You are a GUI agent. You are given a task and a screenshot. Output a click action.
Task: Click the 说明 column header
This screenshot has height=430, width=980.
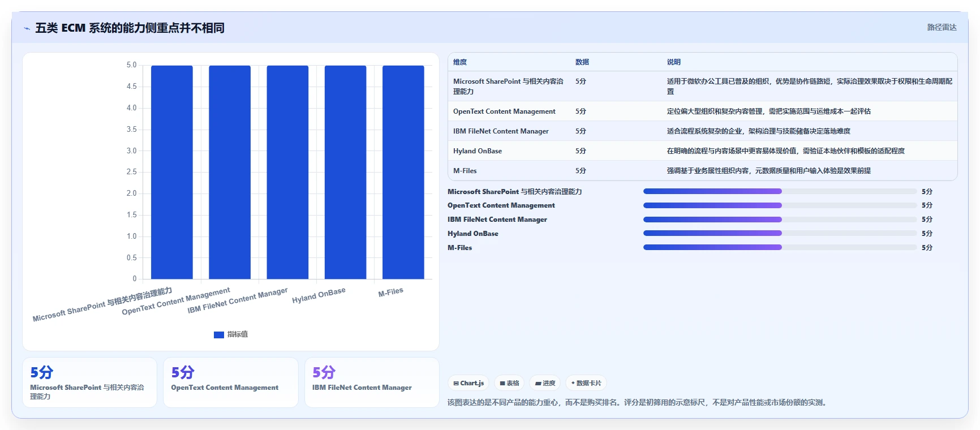click(674, 62)
